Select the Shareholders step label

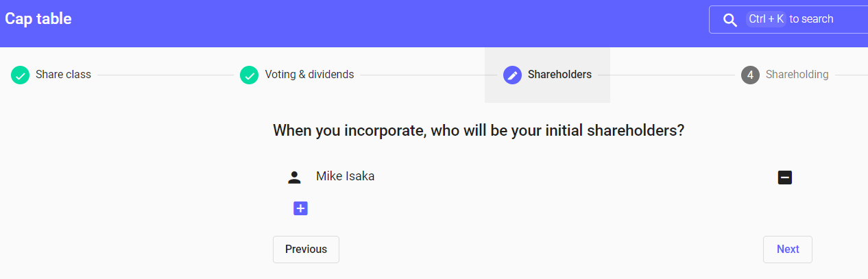pyautogui.click(x=559, y=75)
